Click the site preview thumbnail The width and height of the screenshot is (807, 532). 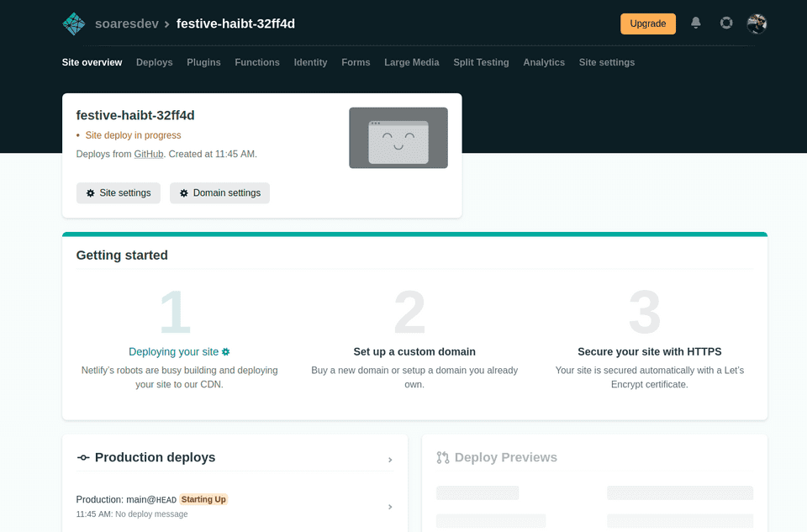tap(398, 138)
